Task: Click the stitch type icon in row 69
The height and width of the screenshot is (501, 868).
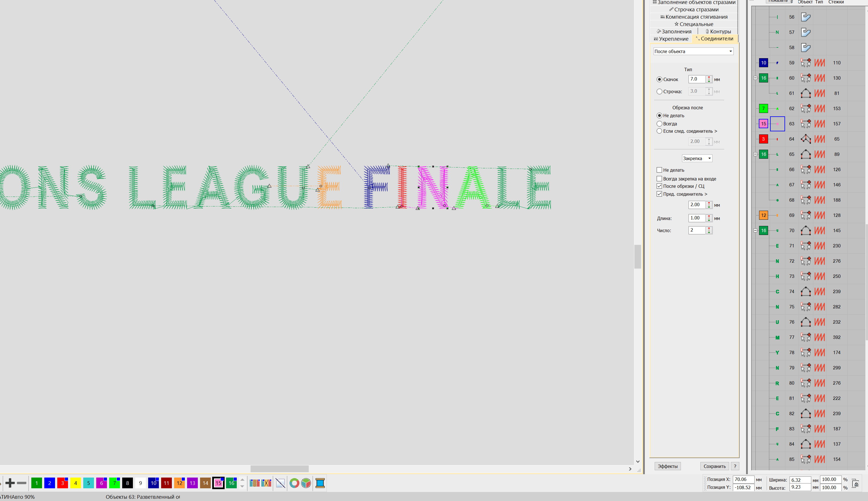Action: (x=819, y=215)
